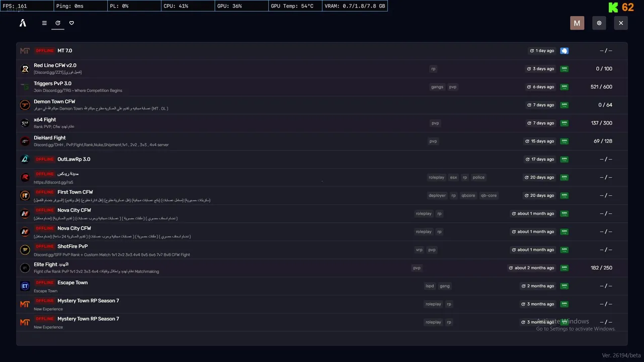Select the gangs tag on Triggers PvP
The image size is (644, 362).
click(x=437, y=87)
